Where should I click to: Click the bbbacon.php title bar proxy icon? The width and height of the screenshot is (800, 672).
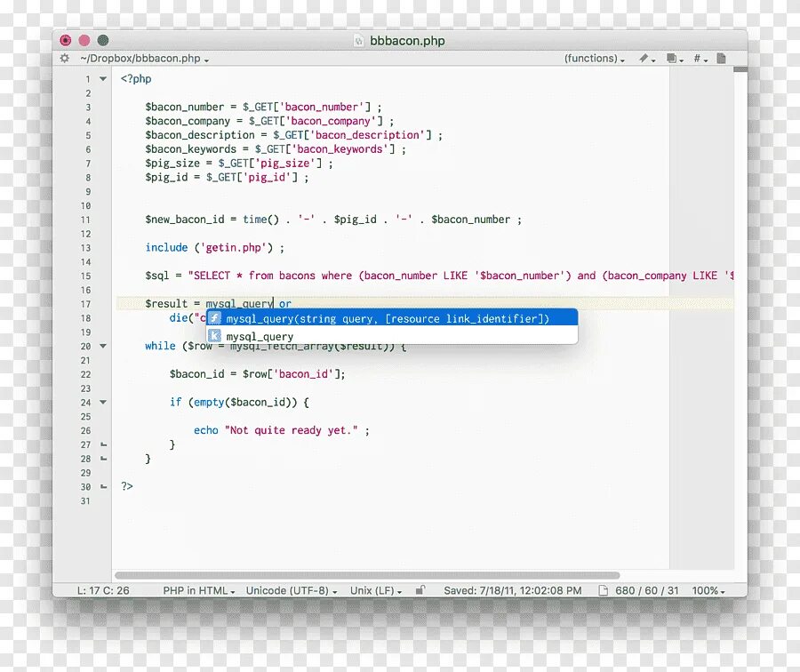click(x=359, y=41)
